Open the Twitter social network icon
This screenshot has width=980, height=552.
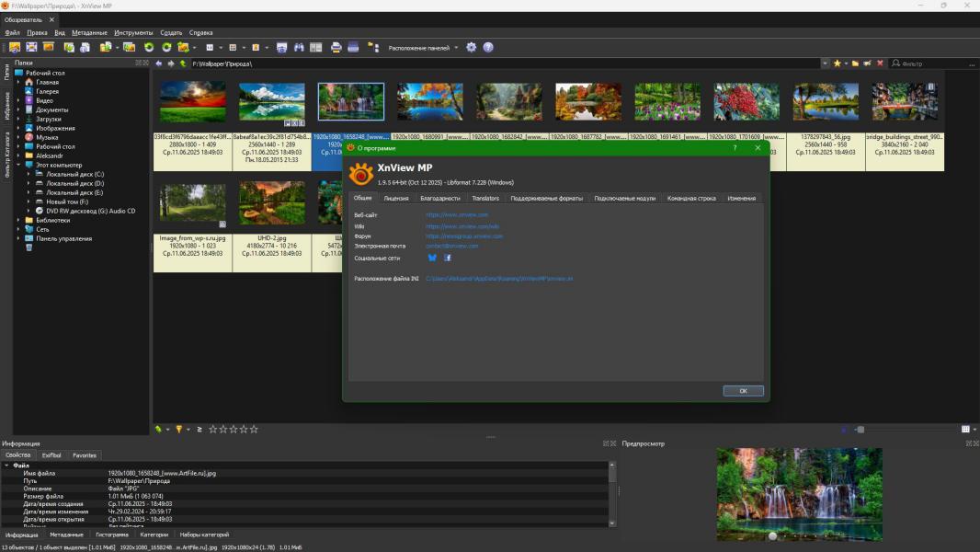(x=432, y=258)
